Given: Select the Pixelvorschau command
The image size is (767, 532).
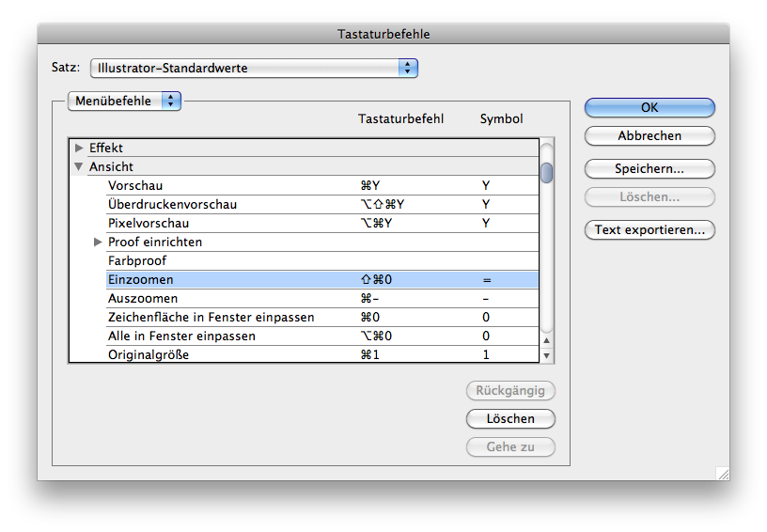Looking at the screenshot, I should (149, 223).
